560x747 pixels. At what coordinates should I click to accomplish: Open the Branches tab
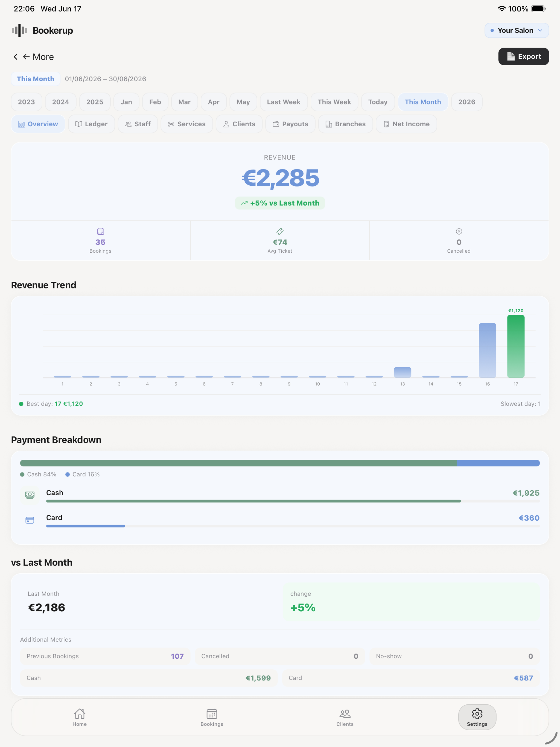346,124
